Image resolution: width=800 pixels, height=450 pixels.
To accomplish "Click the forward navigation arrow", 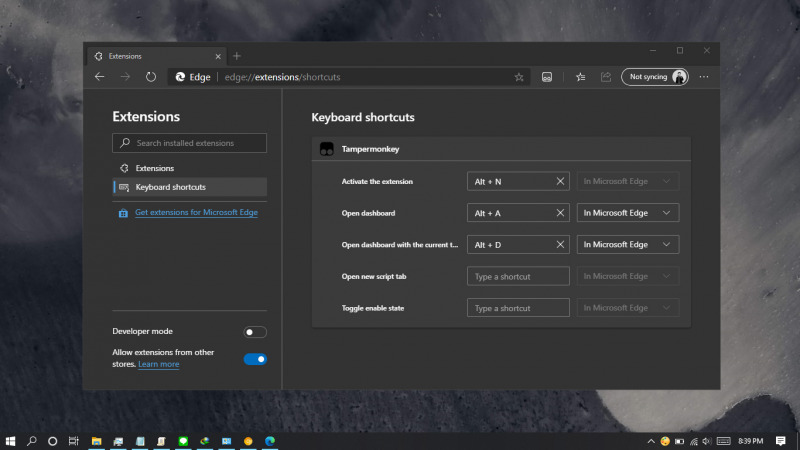I will point(125,77).
